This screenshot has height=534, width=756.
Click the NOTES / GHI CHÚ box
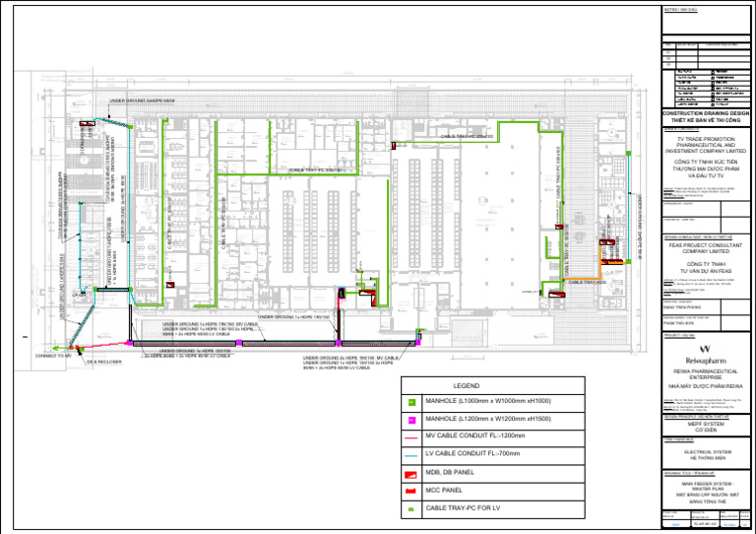click(706, 21)
